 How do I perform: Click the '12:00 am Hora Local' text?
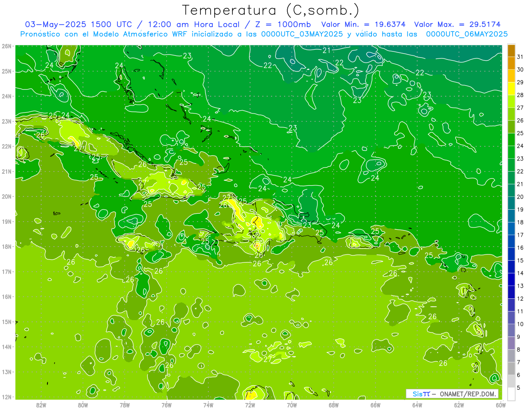194,24
